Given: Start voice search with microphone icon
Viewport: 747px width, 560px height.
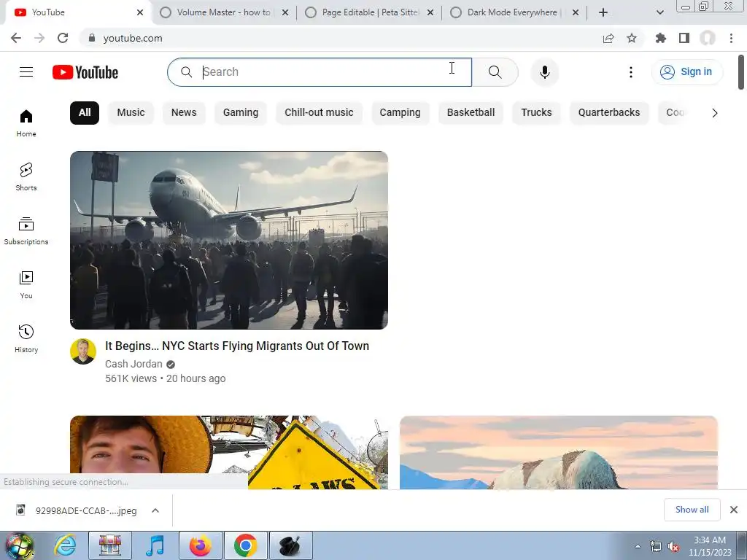Looking at the screenshot, I should point(544,72).
